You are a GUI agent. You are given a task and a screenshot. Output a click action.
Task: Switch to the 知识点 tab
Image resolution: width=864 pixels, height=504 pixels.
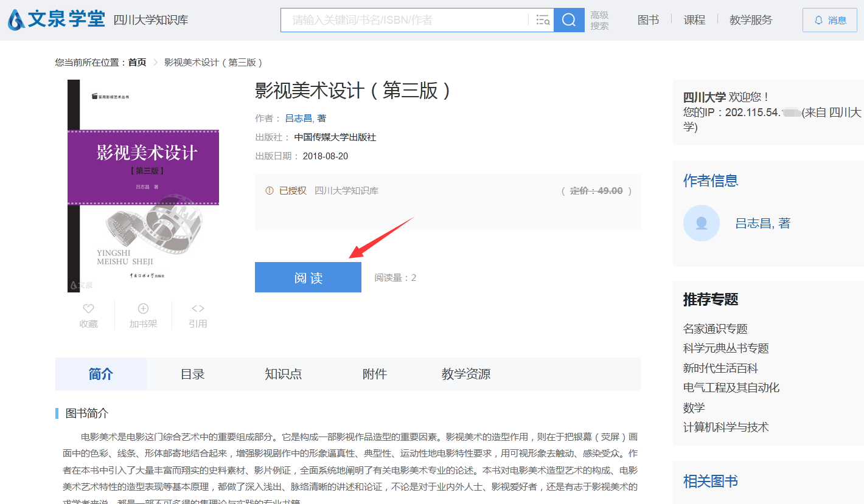(x=284, y=374)
